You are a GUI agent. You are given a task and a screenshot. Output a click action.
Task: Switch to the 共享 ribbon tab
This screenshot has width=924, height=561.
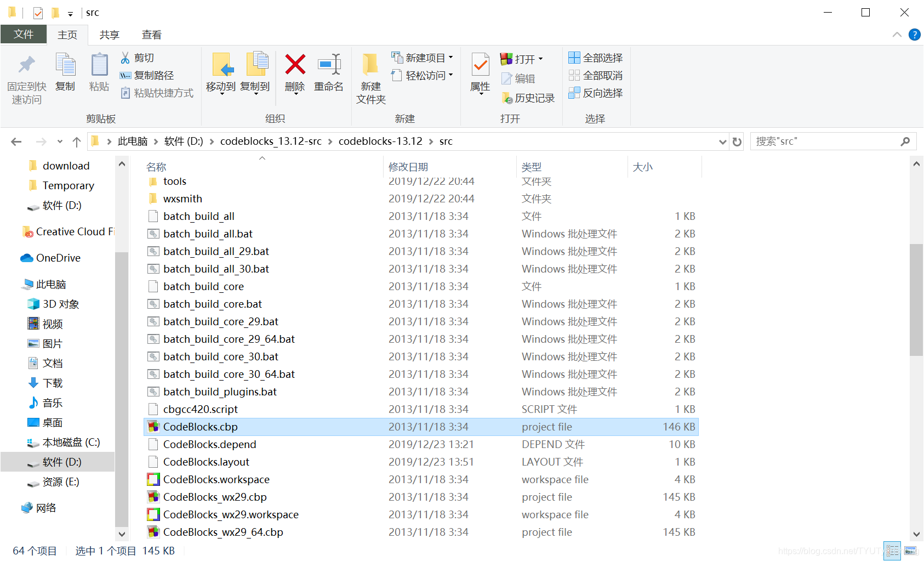[x=109, y=35]
